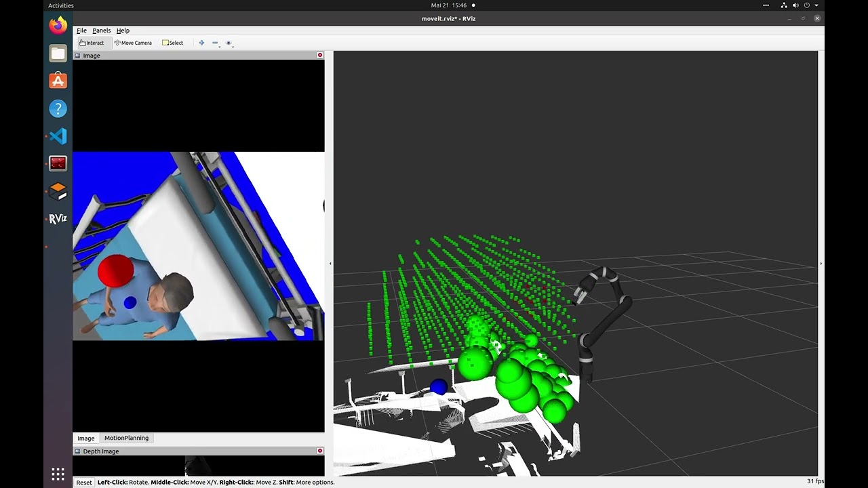868x488 pixels.
Task: Open the File menu
Action: click(81, 30)
